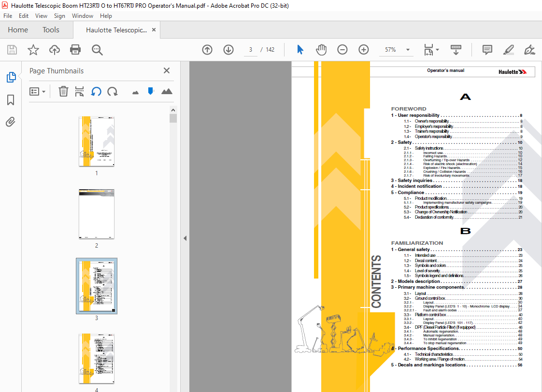Go to previous page with up arrow
Viewport: 542px width, 392px height.
207,50
